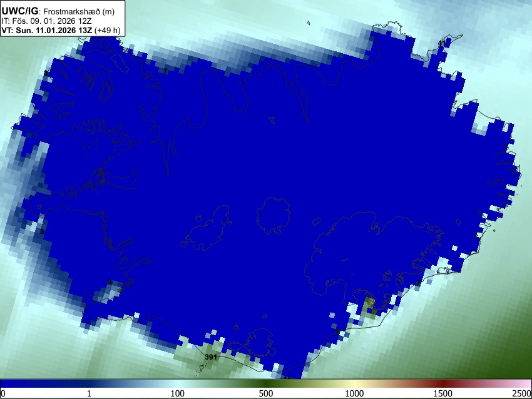Click the IT: Fös. 09. 01. 2026 12Z line
The height and width of the screenshot is (399, 532).
tap(46, 21)
